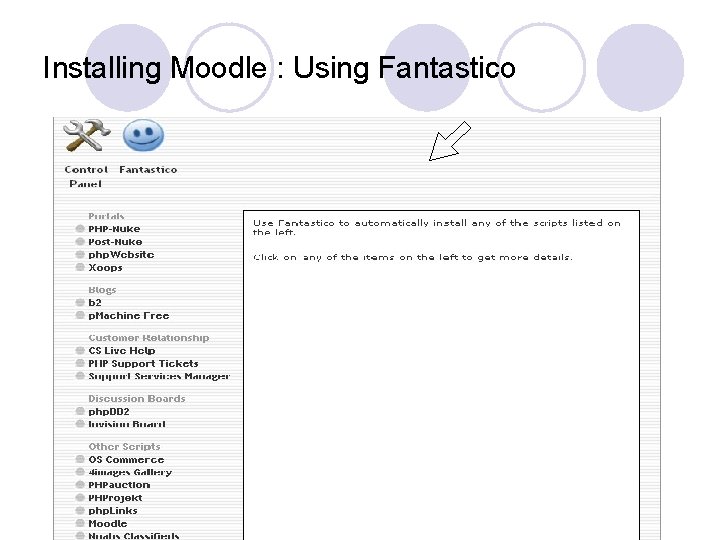Click the bullet beside 4images Gallery

(80, 472)
